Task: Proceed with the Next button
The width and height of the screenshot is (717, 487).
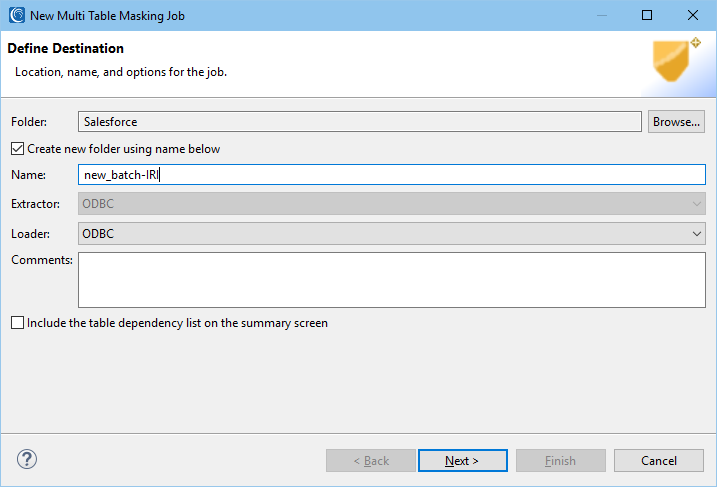Action: pyautogui.click(x=462, y=460)
